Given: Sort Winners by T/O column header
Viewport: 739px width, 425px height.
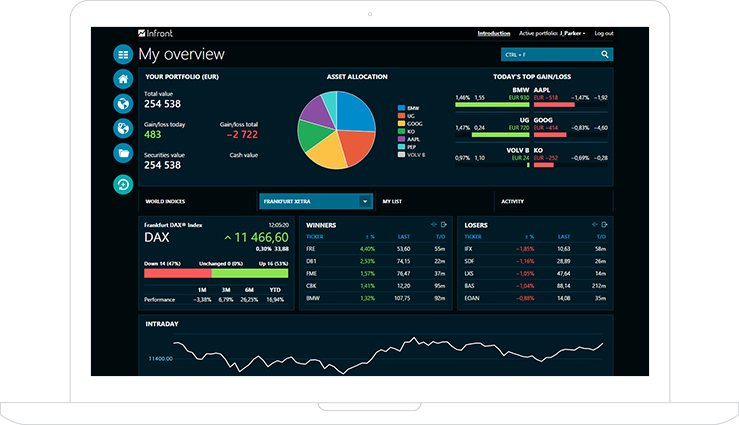Looking at the screenshot, I should pos(441,237).
